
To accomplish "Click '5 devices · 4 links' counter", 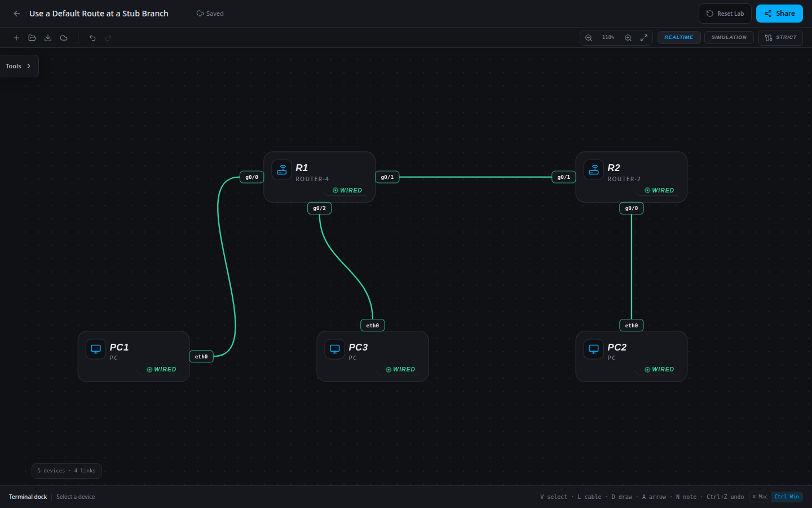I will [x=67, y=471].
